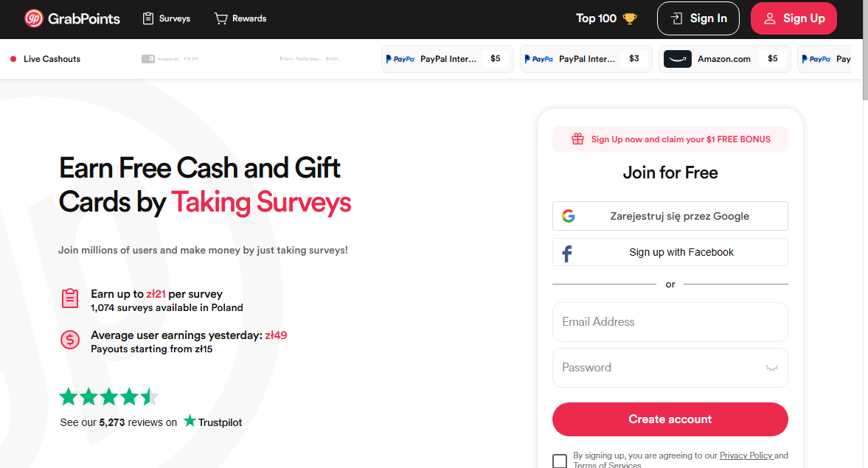This screenshot has height=468, width=868.
Task: Click the Top 100 trophy icon
Action: click(x=629, y=19)
